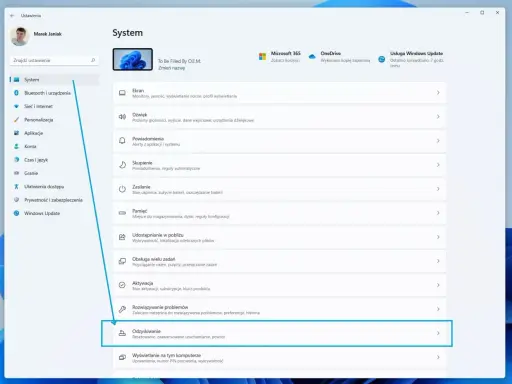Open Skupienie via its chevron arrow
The height and width of the screenshot is (384, 512).
pos(438,165)
